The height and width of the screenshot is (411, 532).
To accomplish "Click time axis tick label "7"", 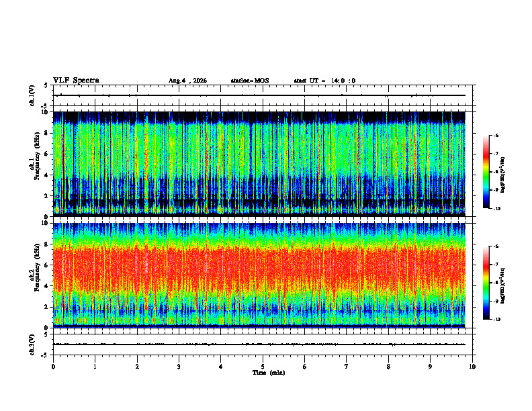I will pos(347,367).
